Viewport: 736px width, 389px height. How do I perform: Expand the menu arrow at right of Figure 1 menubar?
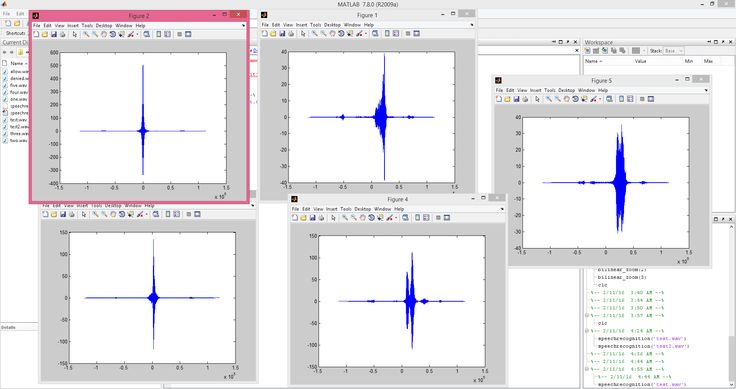point(472,25)
